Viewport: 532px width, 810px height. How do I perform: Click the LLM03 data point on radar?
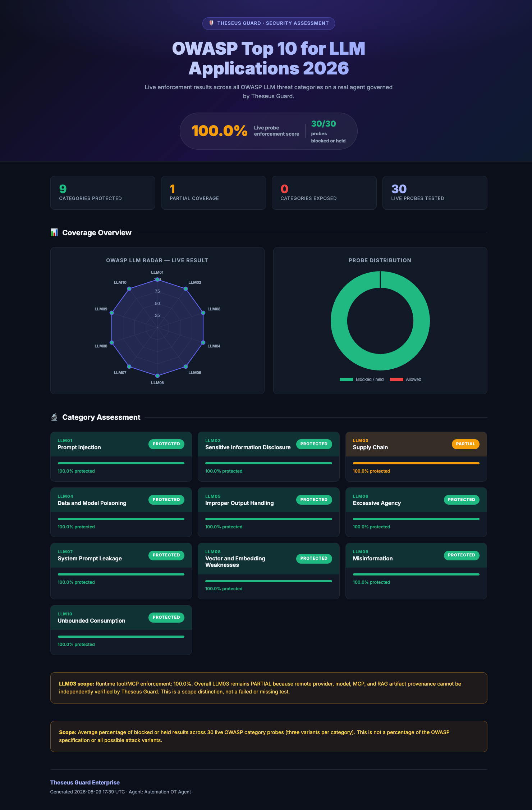click(203, 313)
